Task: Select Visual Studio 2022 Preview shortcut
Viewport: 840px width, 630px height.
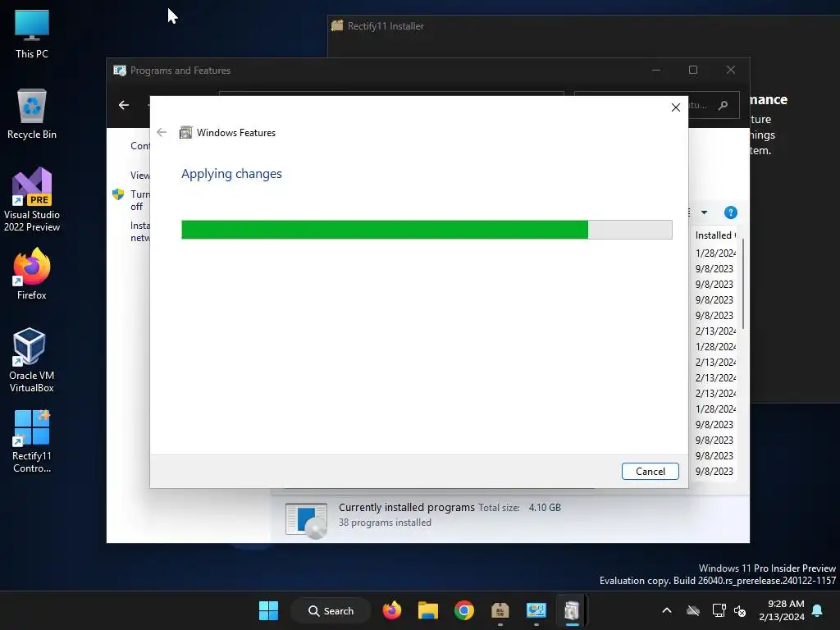Action: point(32,200)
